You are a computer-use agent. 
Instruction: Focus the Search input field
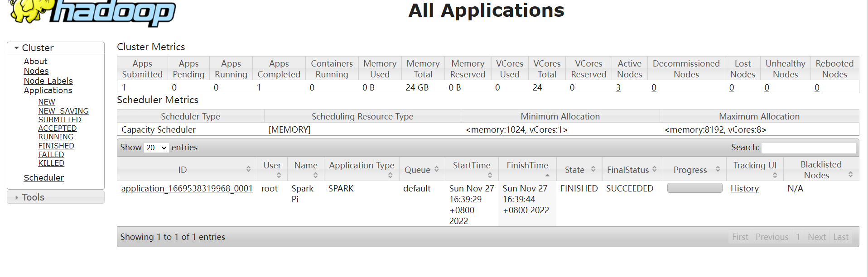point(808,148)
